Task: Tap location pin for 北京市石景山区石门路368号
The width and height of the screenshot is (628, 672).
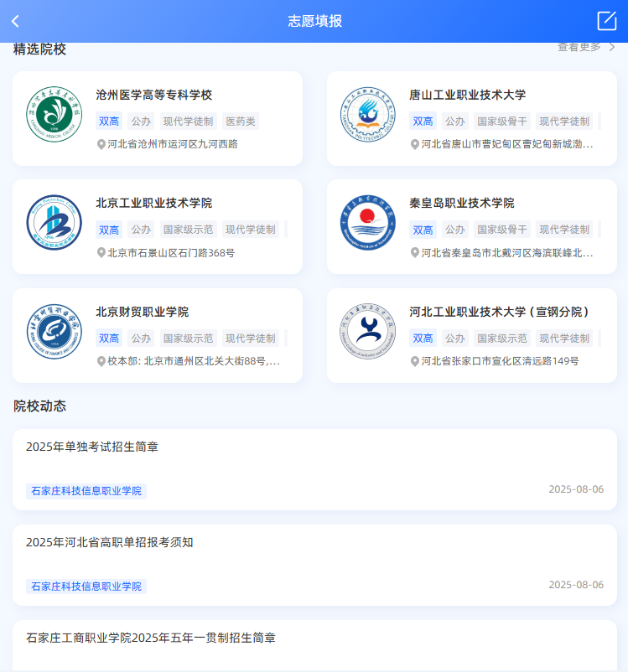Action: click(101, 253)
